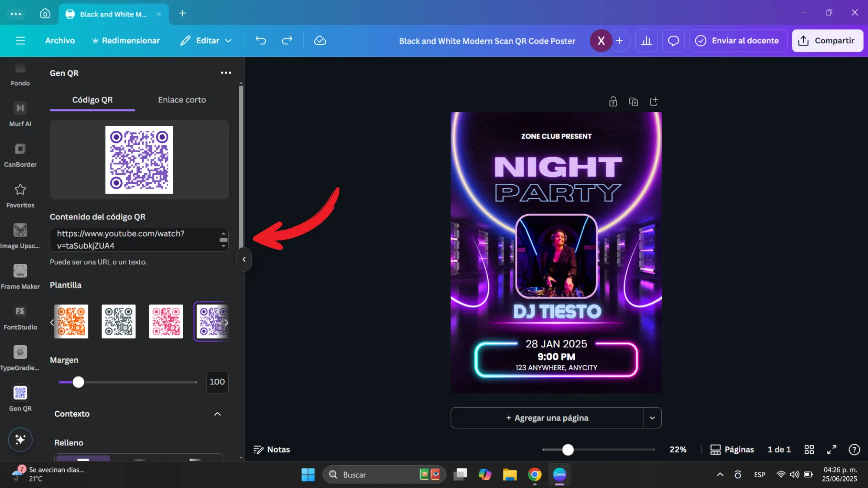868x488 pixels.
Task: Adjust the Margen slider handle
Action: point(78,382)
